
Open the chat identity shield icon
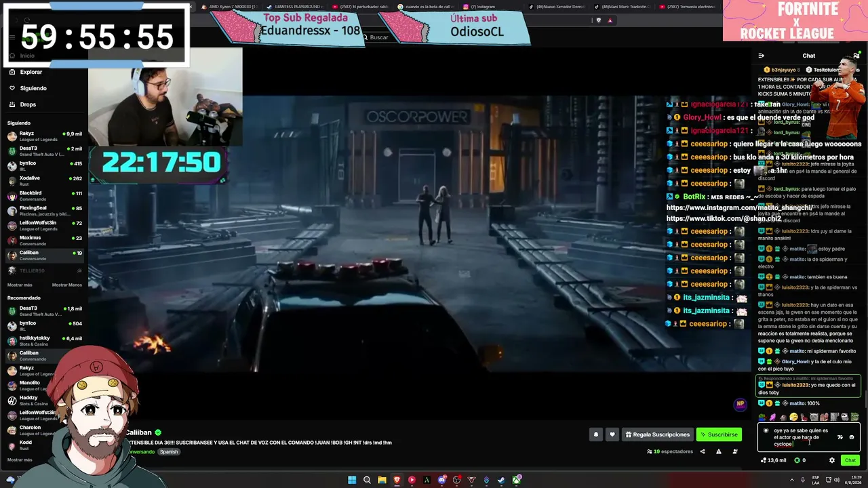pos(766,430)
